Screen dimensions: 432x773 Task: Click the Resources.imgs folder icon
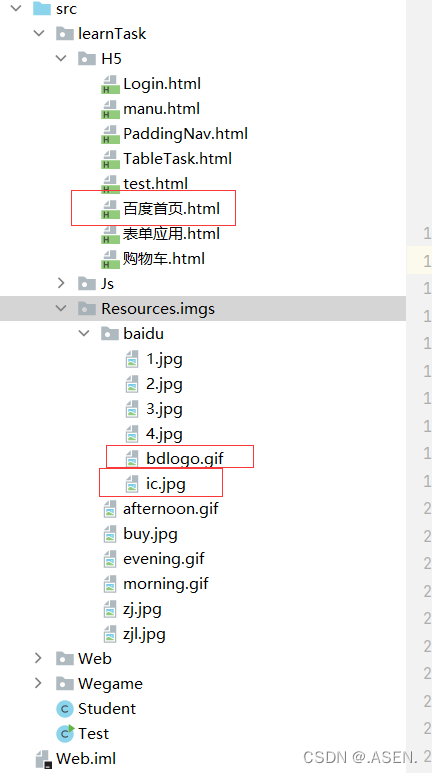tap(87, 309)
